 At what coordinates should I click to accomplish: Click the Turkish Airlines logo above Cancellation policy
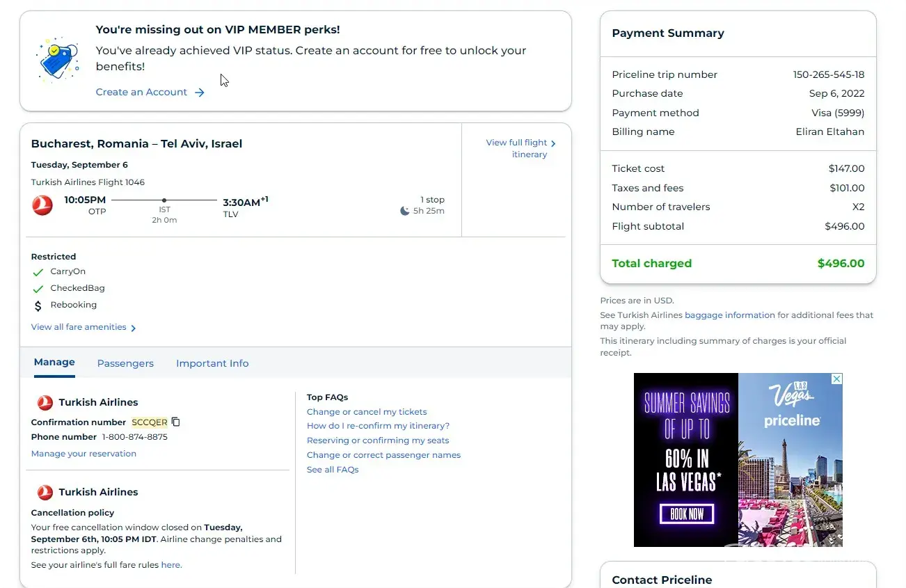45,492
